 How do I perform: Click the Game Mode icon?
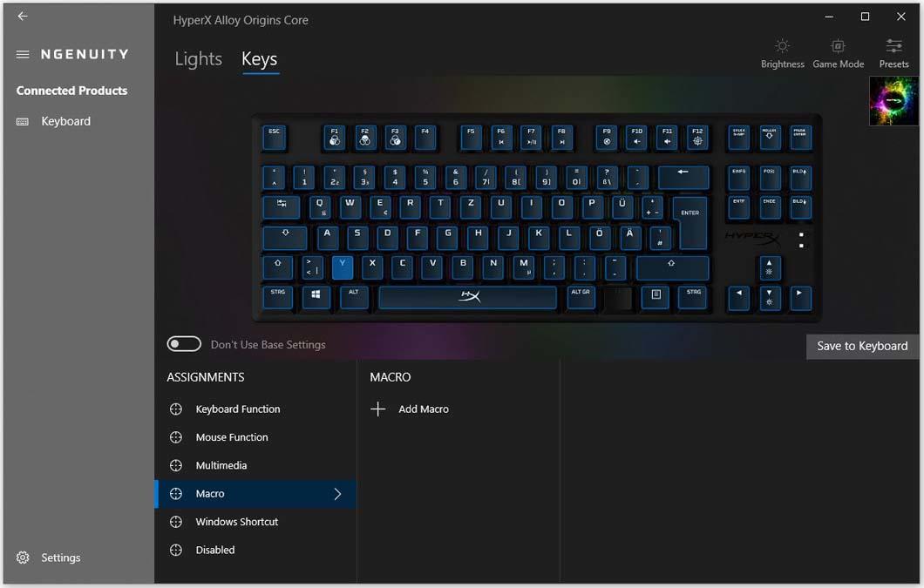pyautogui.click(x=838, y=46)
